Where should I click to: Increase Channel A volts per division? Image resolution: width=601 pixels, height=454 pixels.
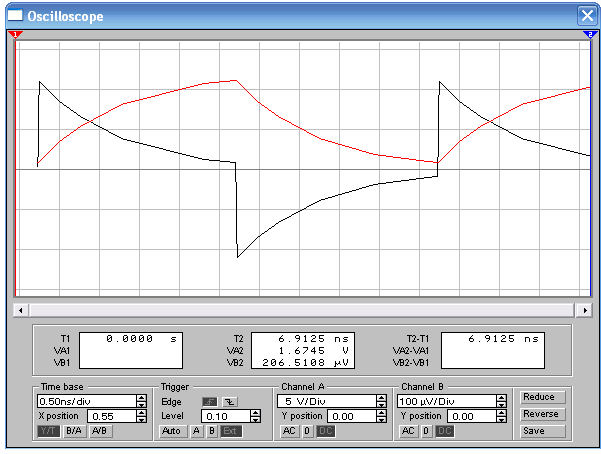(x=381, y=398)
